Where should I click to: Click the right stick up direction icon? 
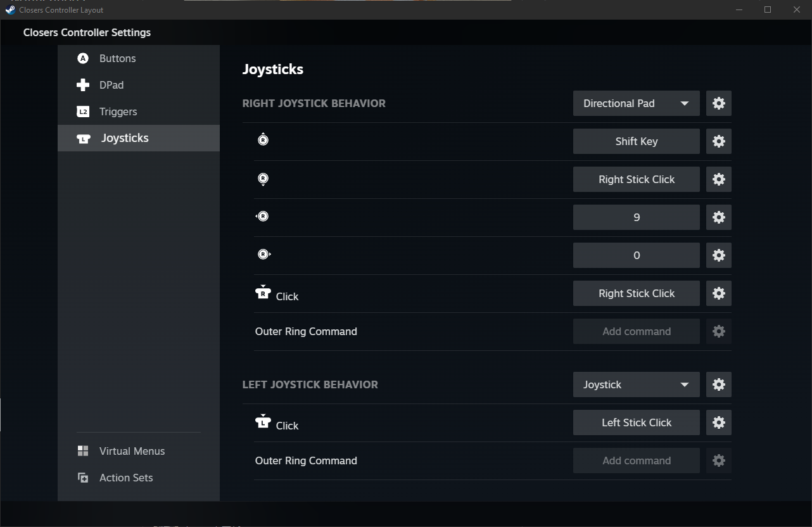tap(263, 140)
